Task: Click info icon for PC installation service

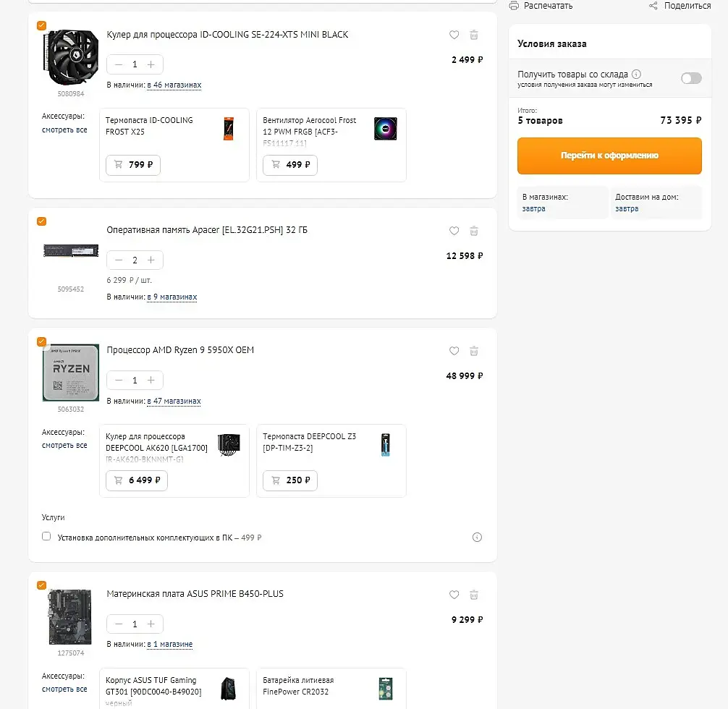Action: [x=477, y=537]
